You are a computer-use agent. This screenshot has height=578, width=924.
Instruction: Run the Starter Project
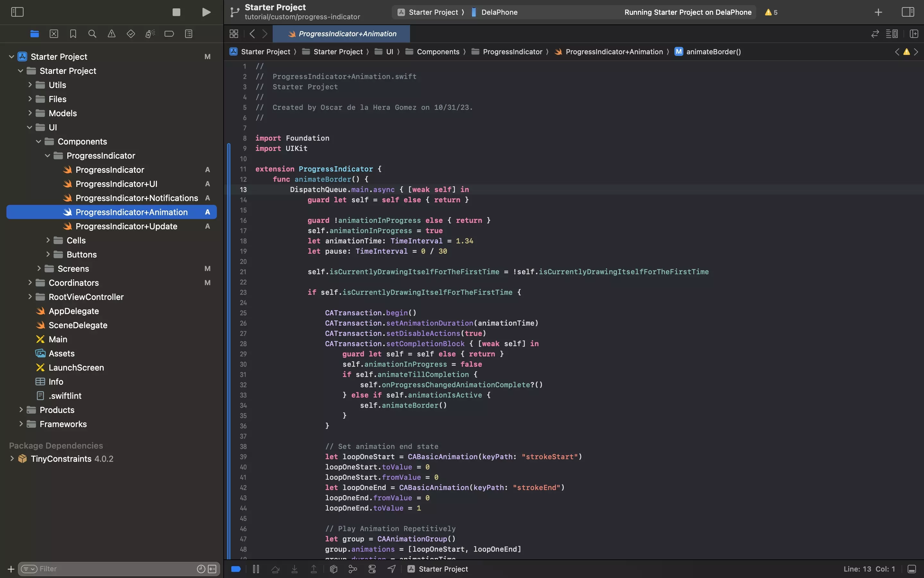pos(206,12)
